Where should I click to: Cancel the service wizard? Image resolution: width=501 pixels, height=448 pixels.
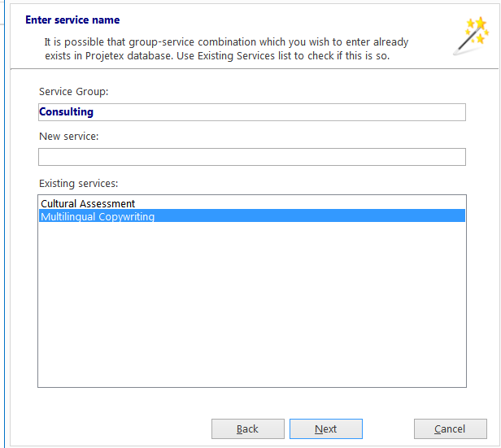click(451, 428)
